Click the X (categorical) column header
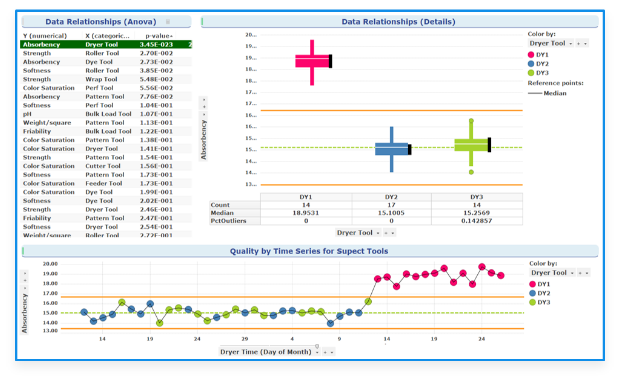Viewport: 620px width, 382px height. click(x=107, y=36)
